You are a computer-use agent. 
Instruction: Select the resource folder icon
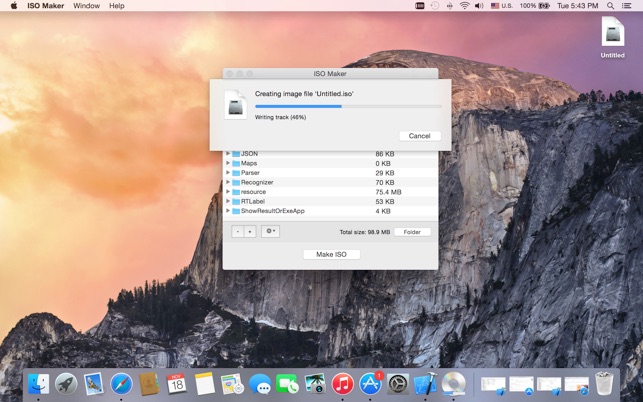[236, 192]
